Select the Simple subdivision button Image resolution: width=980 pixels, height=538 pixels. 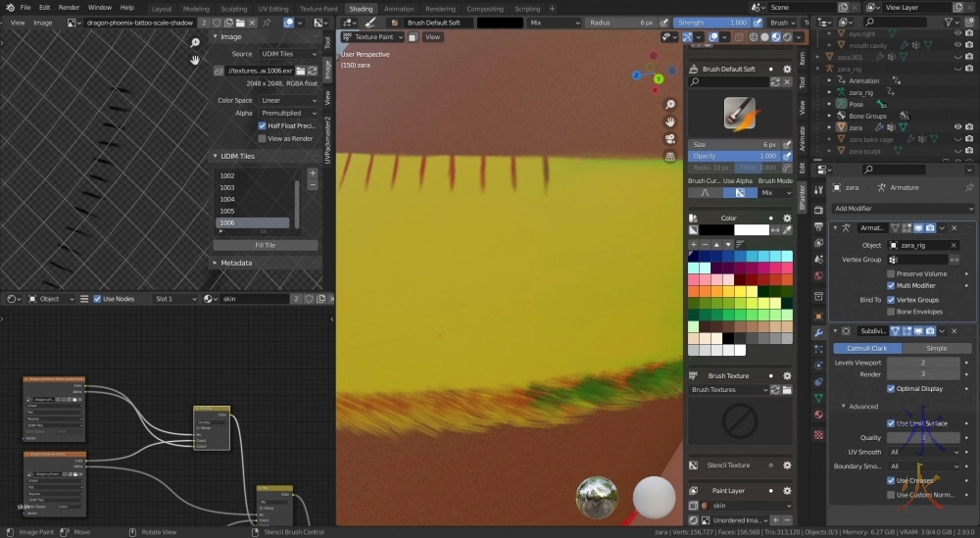tap(936, 348)
